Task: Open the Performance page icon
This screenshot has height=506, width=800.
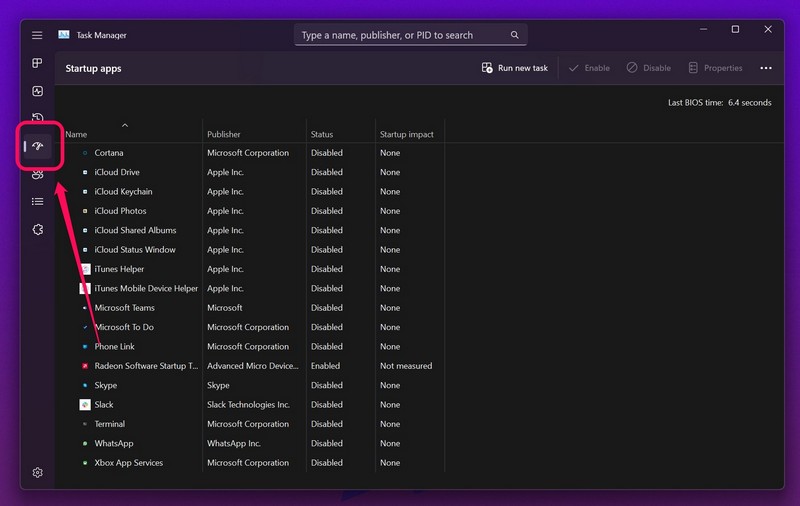Action: pyautogui.click(x=37, y=91)
